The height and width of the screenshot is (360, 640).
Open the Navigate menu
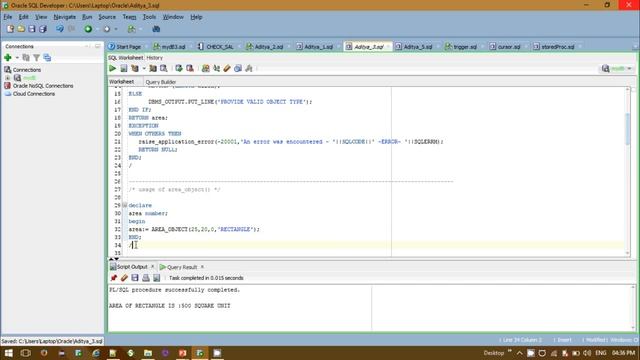tap(64, 17)
